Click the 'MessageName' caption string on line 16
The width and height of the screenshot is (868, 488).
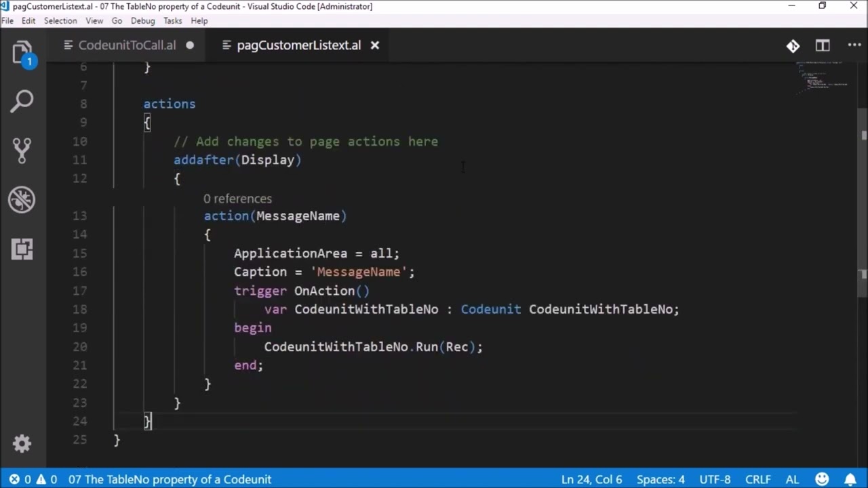point(359,272)
